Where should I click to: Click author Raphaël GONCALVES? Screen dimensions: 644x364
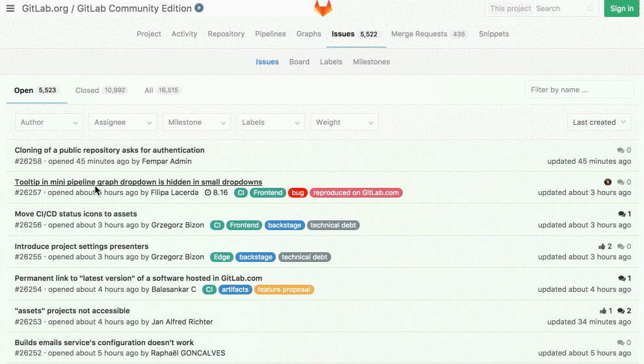coord(188,353)
